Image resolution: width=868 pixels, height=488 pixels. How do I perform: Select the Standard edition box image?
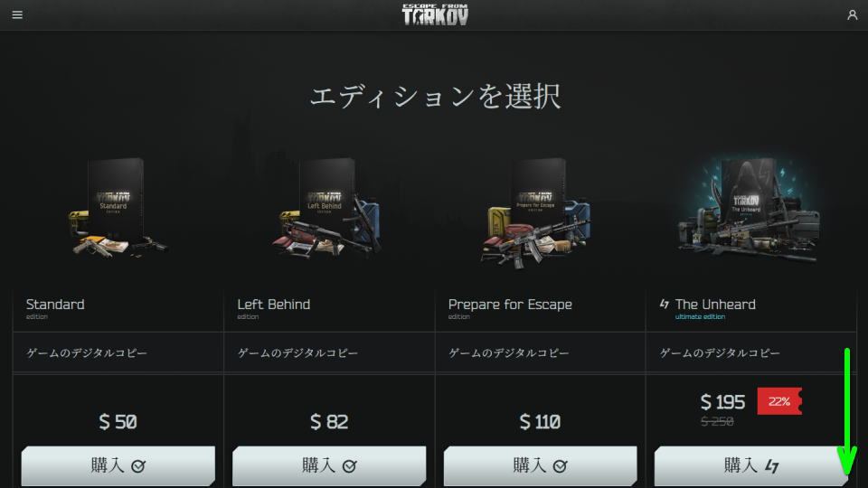coord(118,209)
